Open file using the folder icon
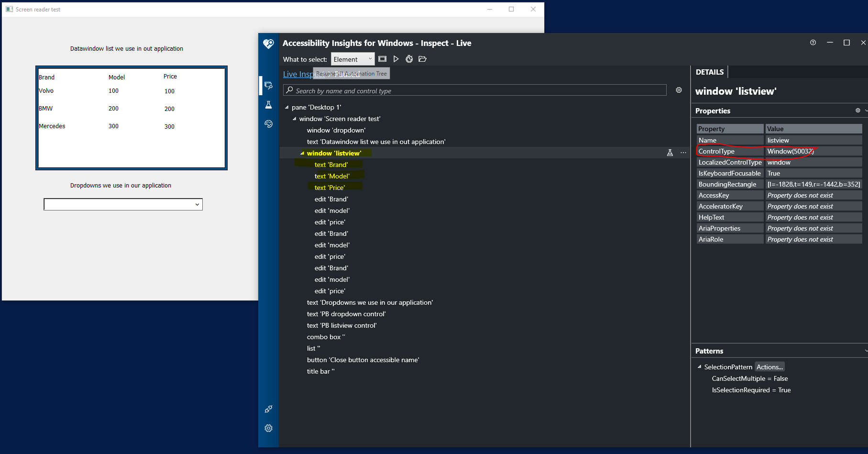Viewport: 868px width, 454px height. click(422, 59)
